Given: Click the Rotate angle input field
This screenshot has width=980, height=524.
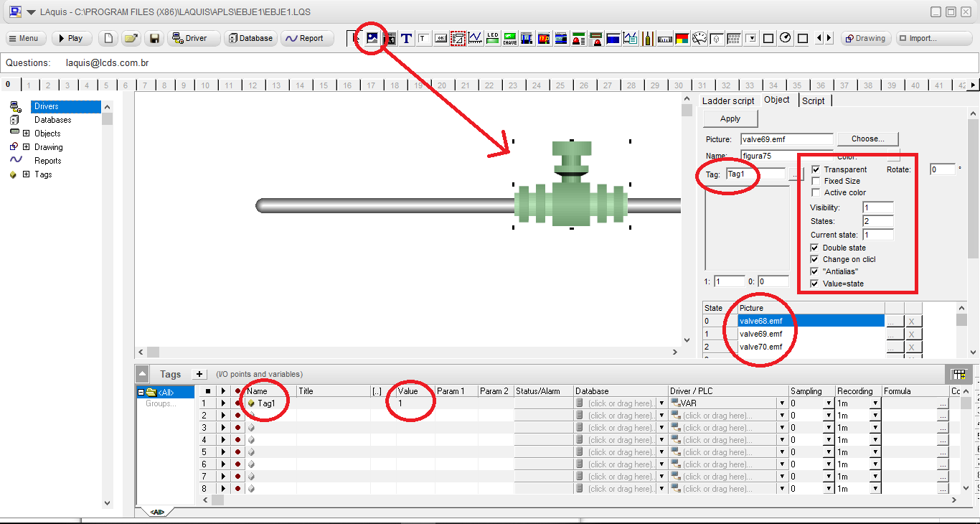Looking at the screenshot, I should 943,169.
